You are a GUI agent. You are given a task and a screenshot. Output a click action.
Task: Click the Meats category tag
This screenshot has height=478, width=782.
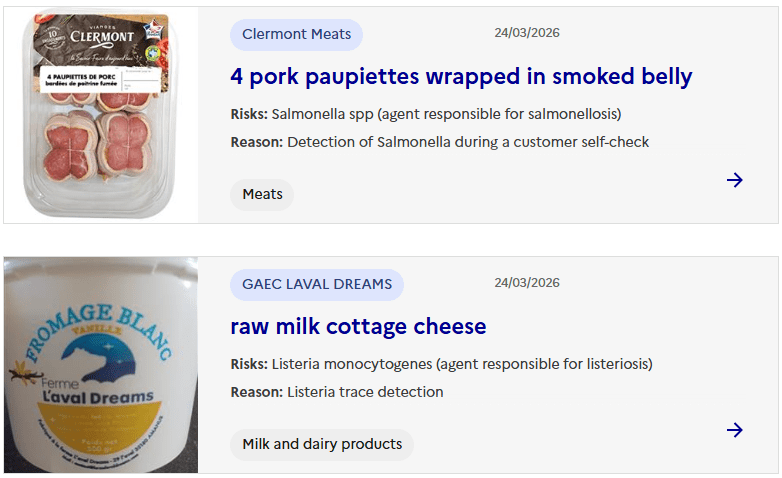pos(262,194)
